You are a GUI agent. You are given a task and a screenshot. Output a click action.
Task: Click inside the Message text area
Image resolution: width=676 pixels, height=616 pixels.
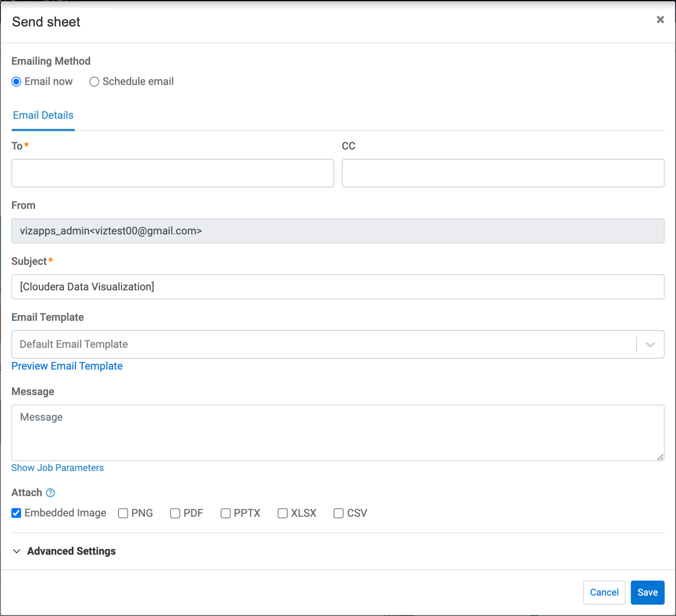click(337, 432)
